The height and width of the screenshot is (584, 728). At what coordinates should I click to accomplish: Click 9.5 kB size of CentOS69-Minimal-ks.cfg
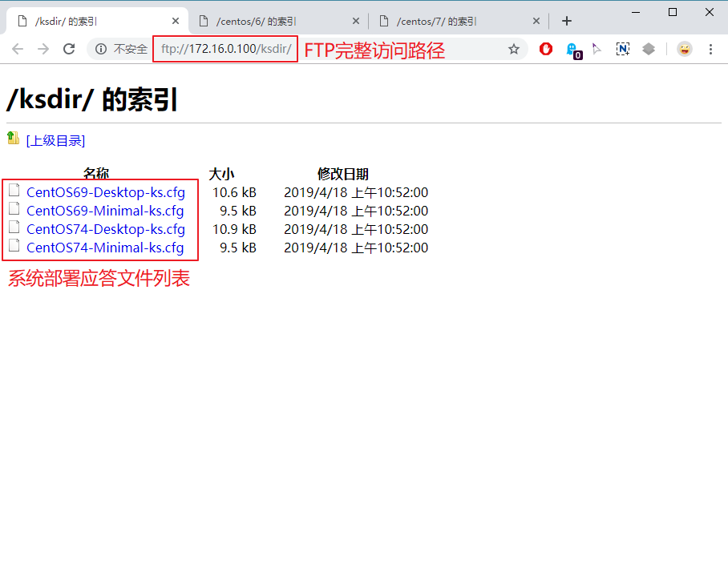[x=237, y=211]
